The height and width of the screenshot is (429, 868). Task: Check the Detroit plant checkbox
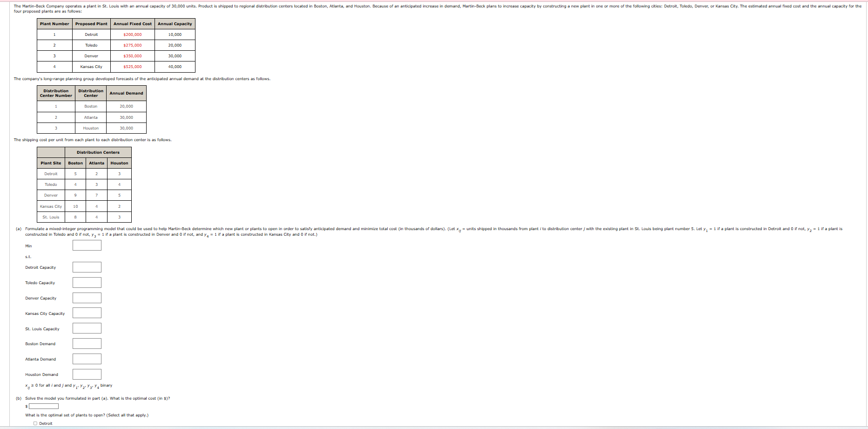[36, 422]
